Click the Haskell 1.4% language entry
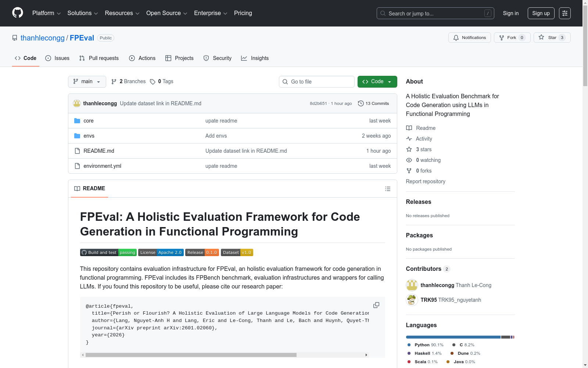 (x=424, y=353)
